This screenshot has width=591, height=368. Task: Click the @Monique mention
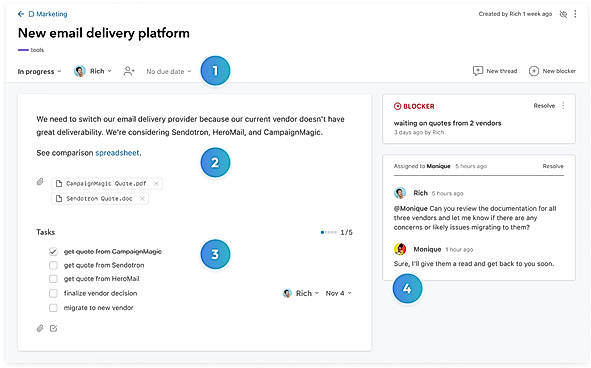[410, 209]
